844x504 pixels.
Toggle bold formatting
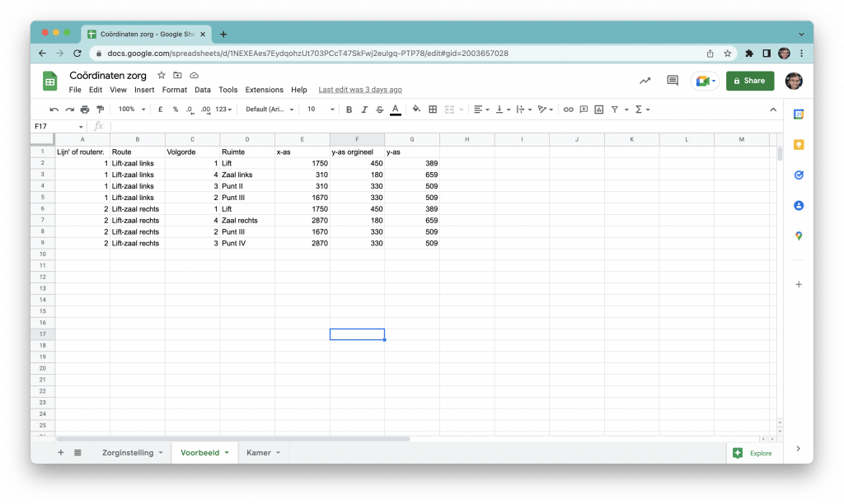tap(349, 110)
